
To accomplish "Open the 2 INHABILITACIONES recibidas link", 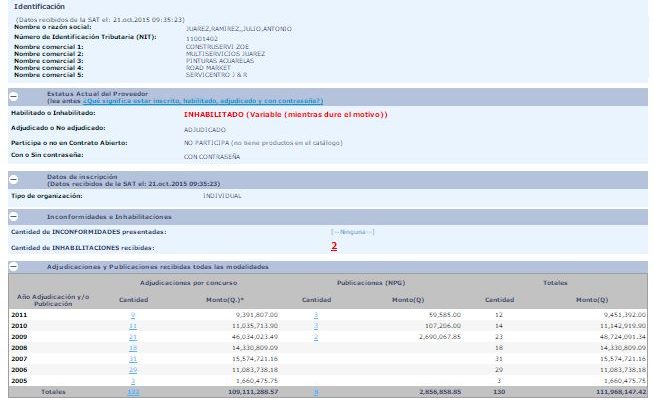I will pos(334,246).
